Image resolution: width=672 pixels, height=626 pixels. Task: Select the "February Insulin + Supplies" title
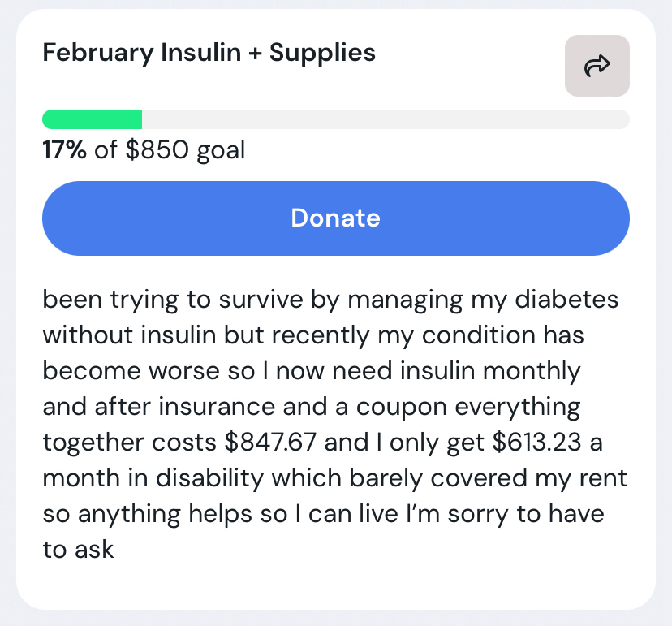[209, 54]
